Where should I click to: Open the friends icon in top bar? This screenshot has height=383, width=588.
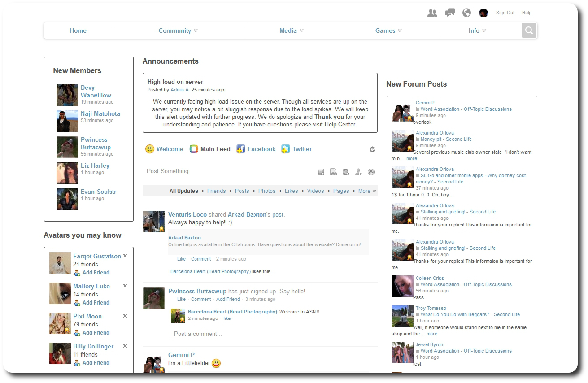click(432, 13)
